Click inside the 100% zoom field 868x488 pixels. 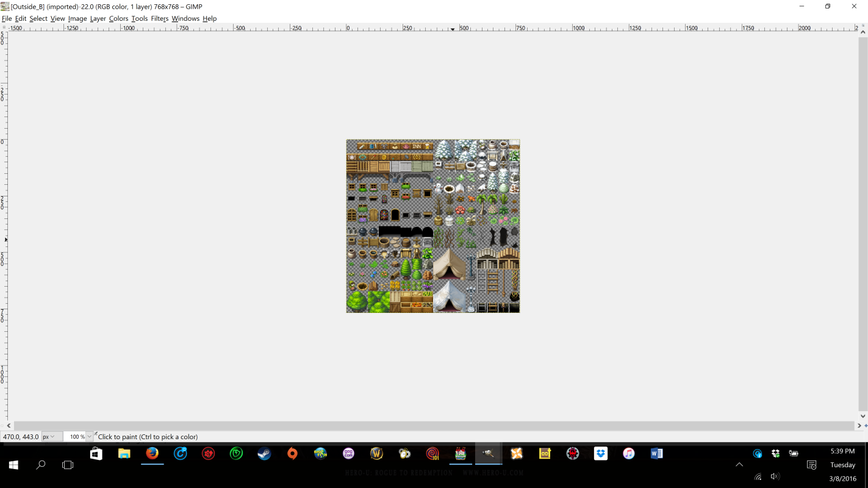pos(76,437)
